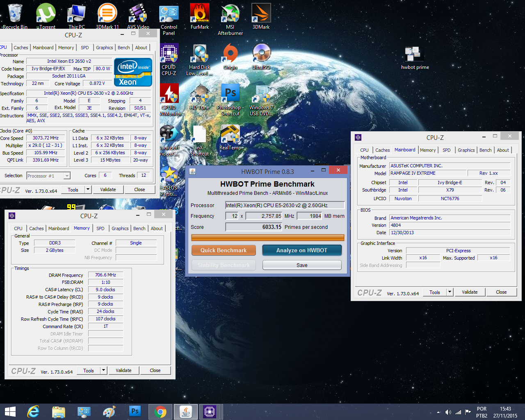
Task: Click the volume speaker tray icon
Action: coord(448,412)
